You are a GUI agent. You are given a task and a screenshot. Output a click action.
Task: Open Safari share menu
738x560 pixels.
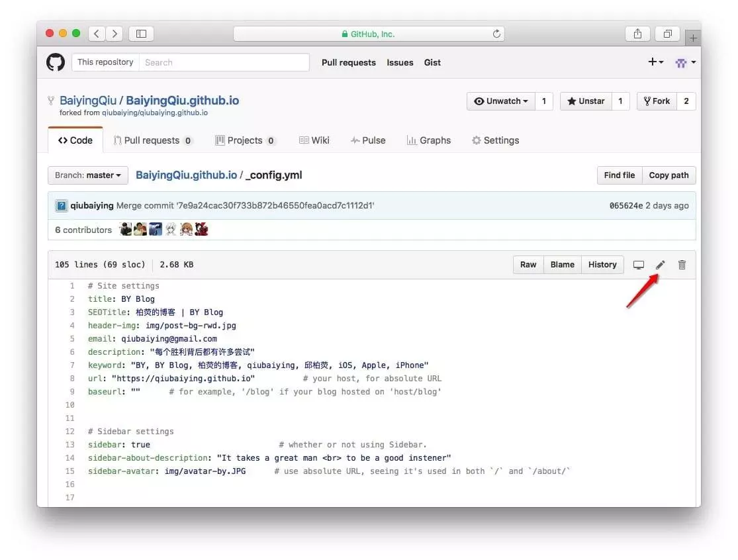[638, 34]
